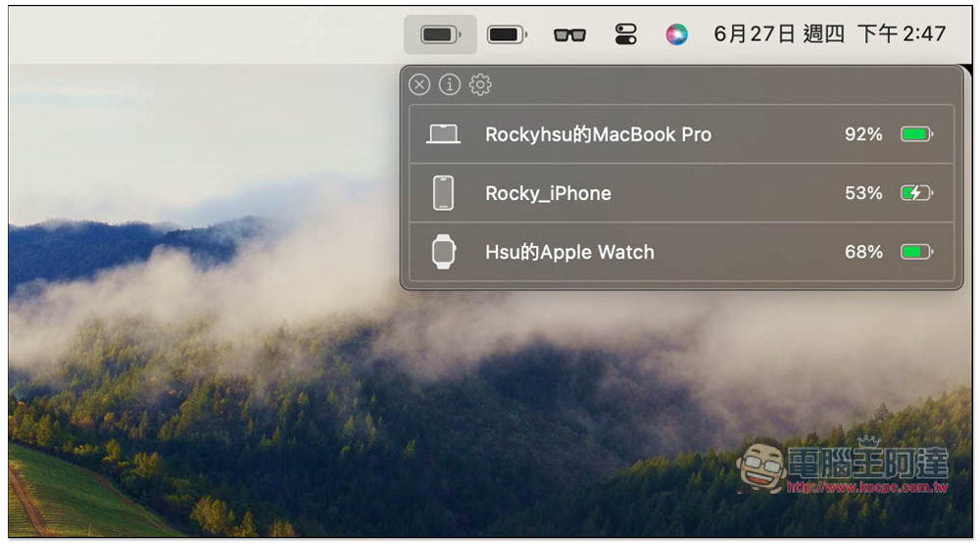The height and width of the screenshot is (544, 980).
Task: Open Control Center from menu bar
Action: coord(625,34)
